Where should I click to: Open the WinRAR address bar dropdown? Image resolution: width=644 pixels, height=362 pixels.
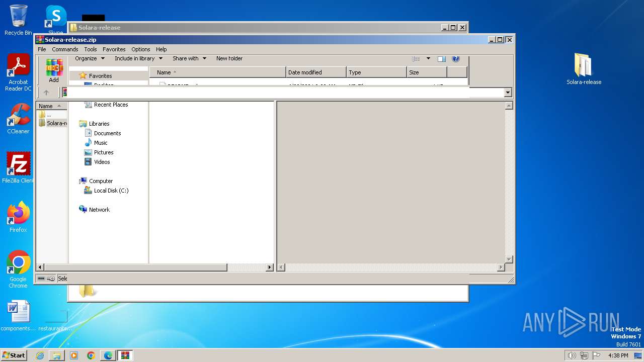(508, 93)
